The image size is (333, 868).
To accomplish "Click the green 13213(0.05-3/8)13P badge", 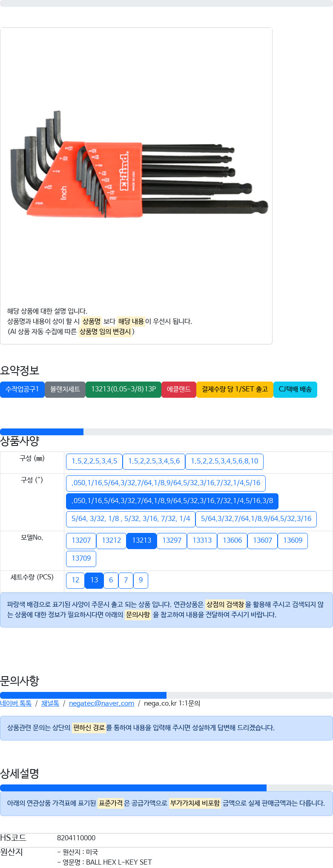I will [x=123, y=389].
